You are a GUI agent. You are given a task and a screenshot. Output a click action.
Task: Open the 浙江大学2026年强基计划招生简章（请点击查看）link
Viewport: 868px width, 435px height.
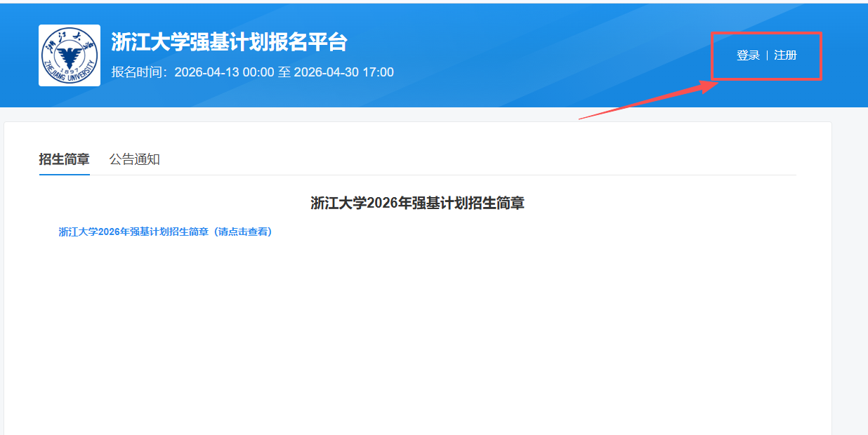(x=165, y=232)
